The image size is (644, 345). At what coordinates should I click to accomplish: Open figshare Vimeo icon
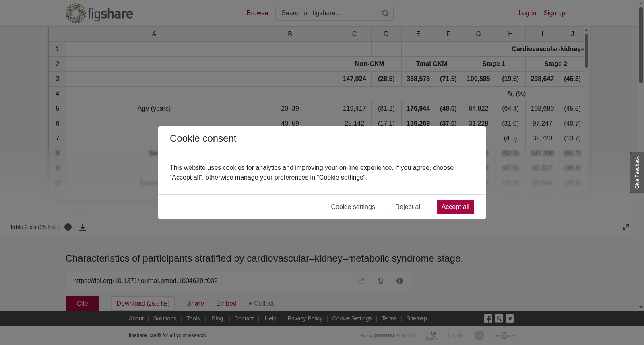pyautogui.click(x=510, y=318)
